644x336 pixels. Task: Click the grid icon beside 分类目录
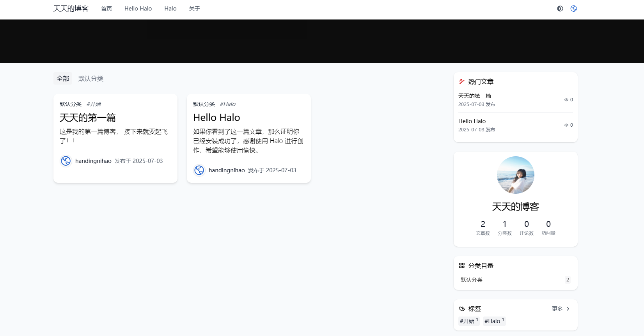(x=462, y=265)
